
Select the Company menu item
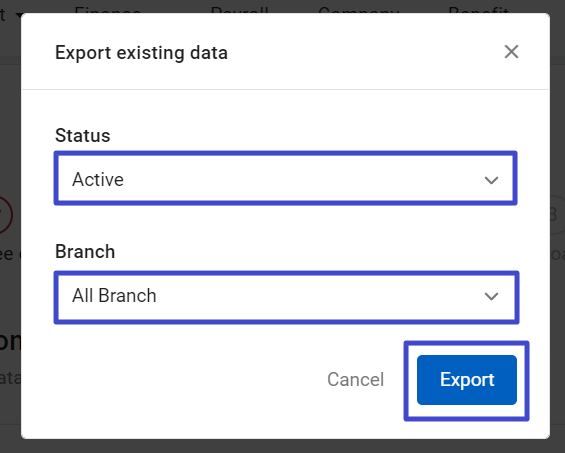pyautogui.click(x=359, y=10)
